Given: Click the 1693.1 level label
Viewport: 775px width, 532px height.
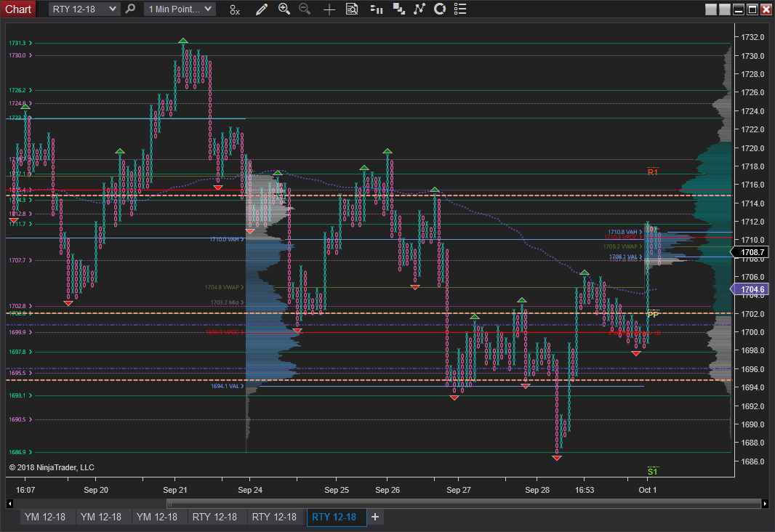Looking at the screenshot, I should tap(20, 395).
